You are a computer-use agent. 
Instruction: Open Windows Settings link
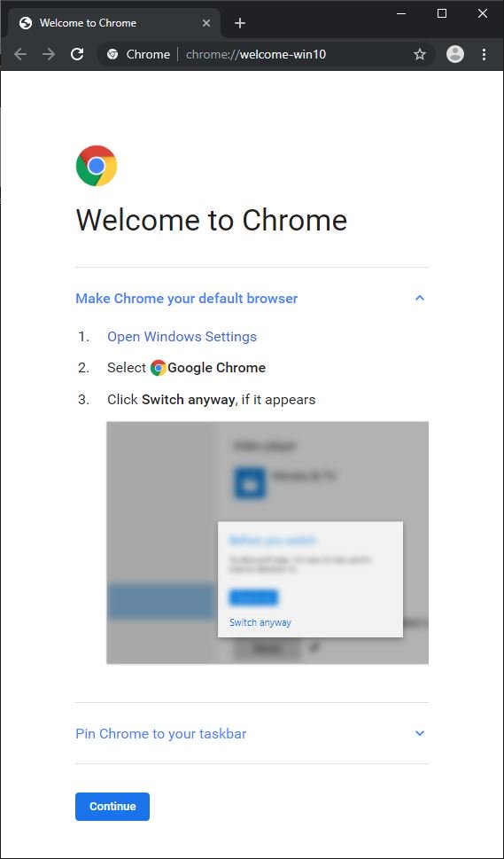coord(182,336)
